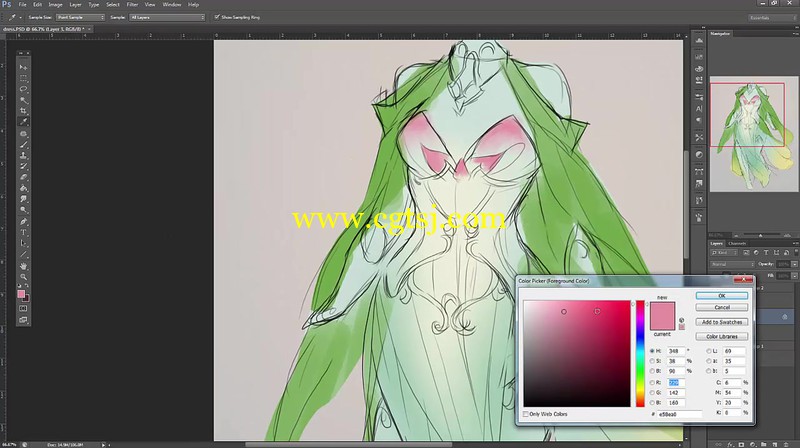Viewport: 800px width, 448px height.
Task: Open the layer Kind filter dropdown
Action: (x=725, y=253)
